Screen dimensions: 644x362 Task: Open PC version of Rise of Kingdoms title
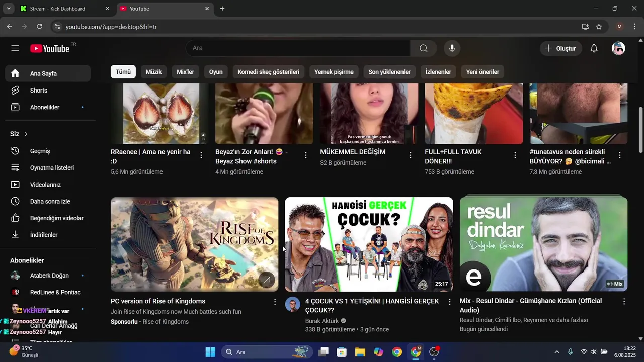pyautogui.click(x=158, y=301)
